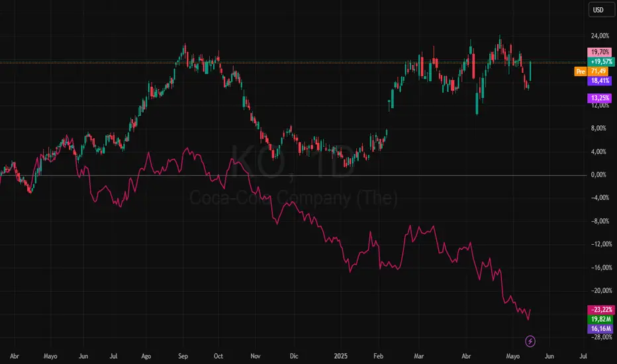This screenshot has width=617, height=364.
Task: Click the 16,16 M purple volume label
Action: [x=600, y=328]
